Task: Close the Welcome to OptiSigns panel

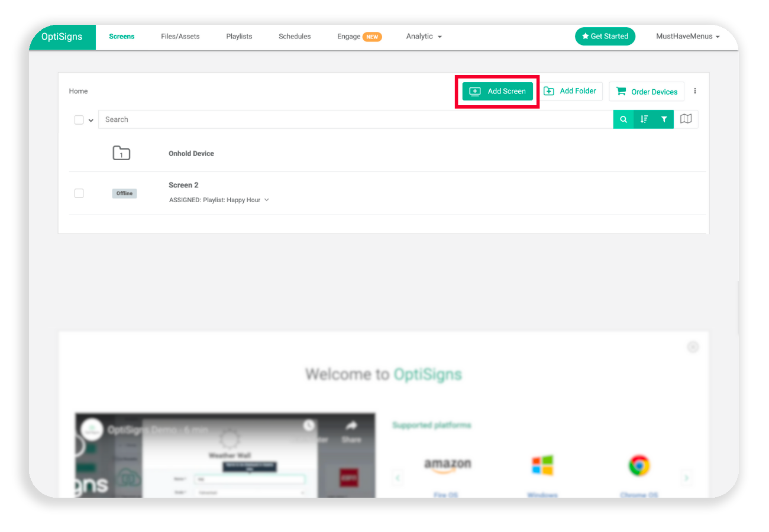Action: point(693,347)
